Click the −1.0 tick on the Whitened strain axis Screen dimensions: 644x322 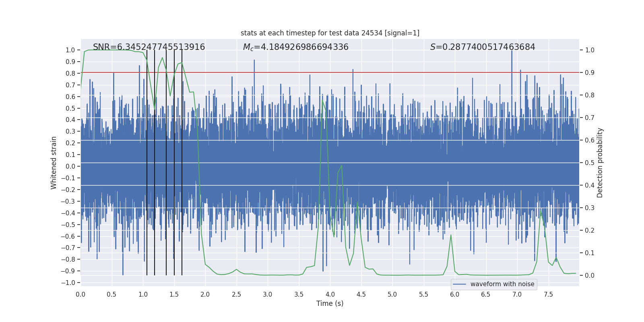point(68,283)
